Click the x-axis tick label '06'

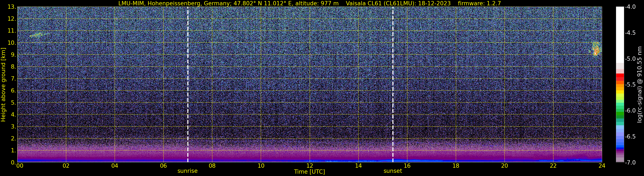point(163,166)
